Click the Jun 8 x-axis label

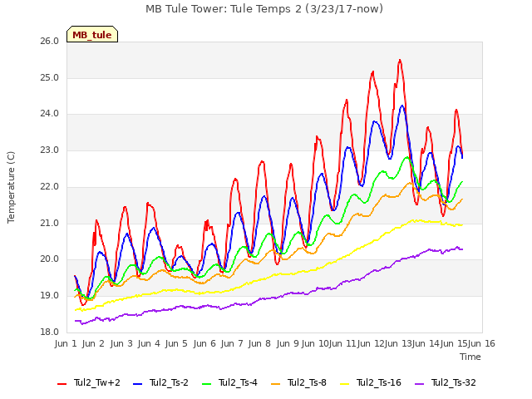pos(259,343)
